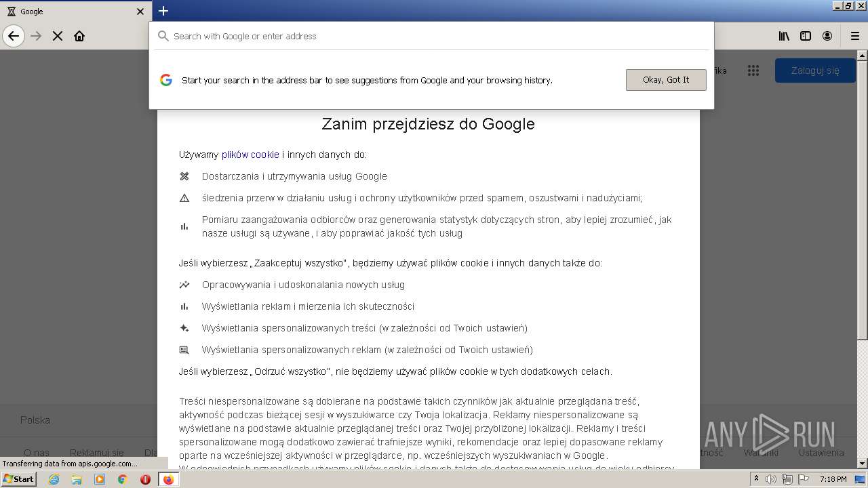Launch Internet Explorer from the taskbar
This screenshot has width=868, height=488.
coord(54,479)
